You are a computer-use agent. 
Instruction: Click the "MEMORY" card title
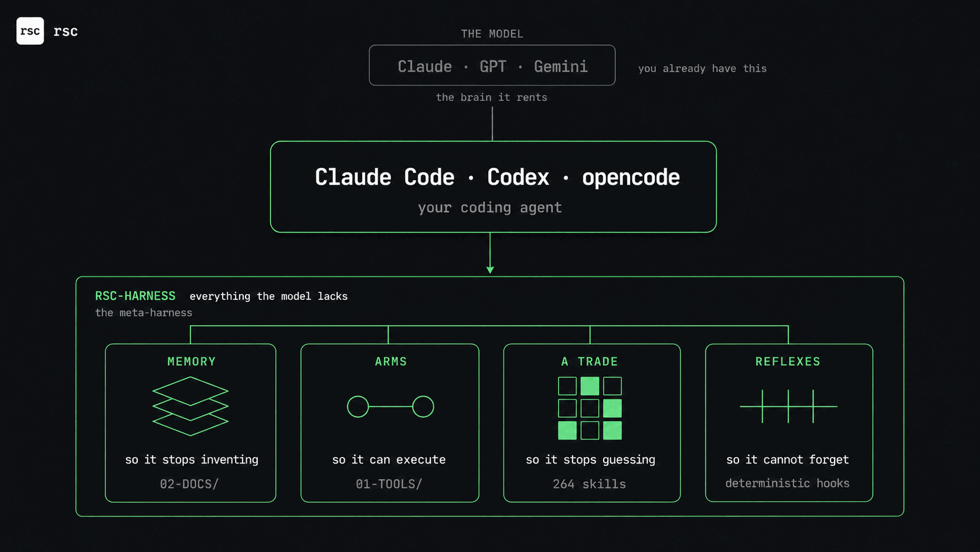(x=192, y=362)
